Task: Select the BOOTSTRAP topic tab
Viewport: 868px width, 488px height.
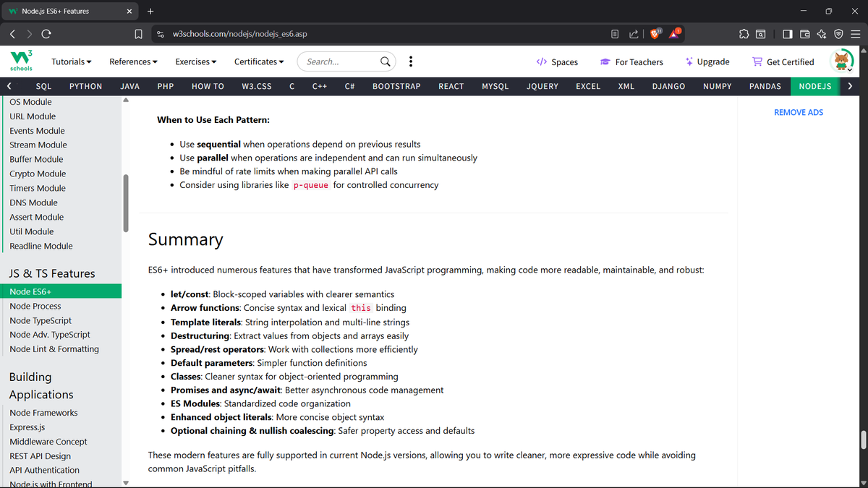Action: [x=396, y=86]
